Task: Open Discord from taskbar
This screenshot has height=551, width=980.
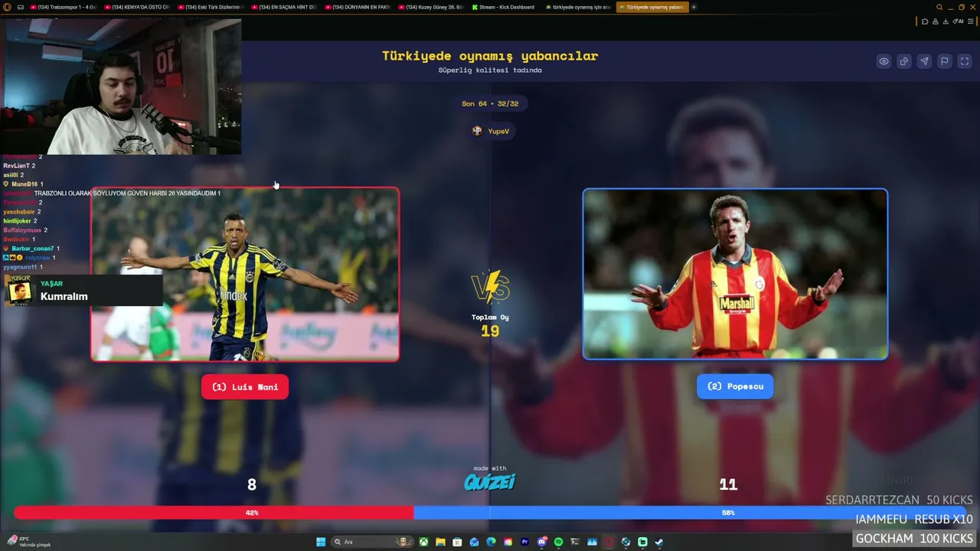Action: pyautogui.click(x=541, y=542)
